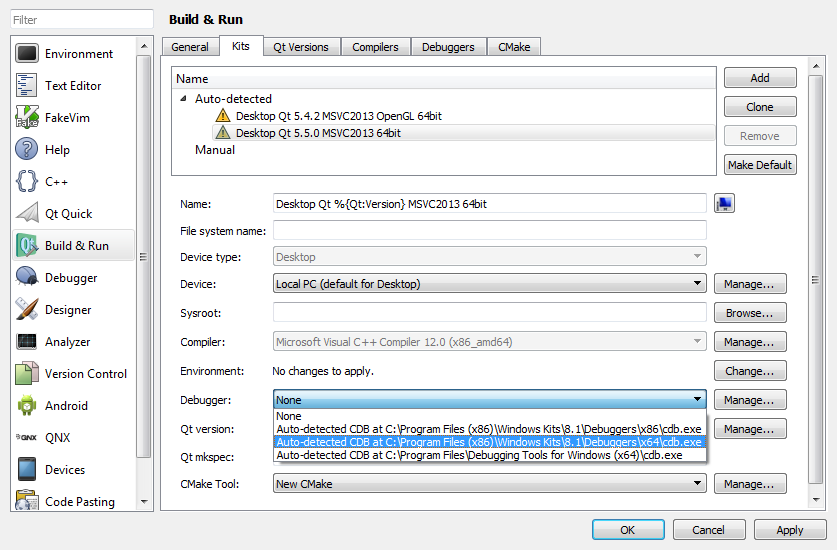
Task: Click the kit icon button beside Name
Action: coord(724,204)
